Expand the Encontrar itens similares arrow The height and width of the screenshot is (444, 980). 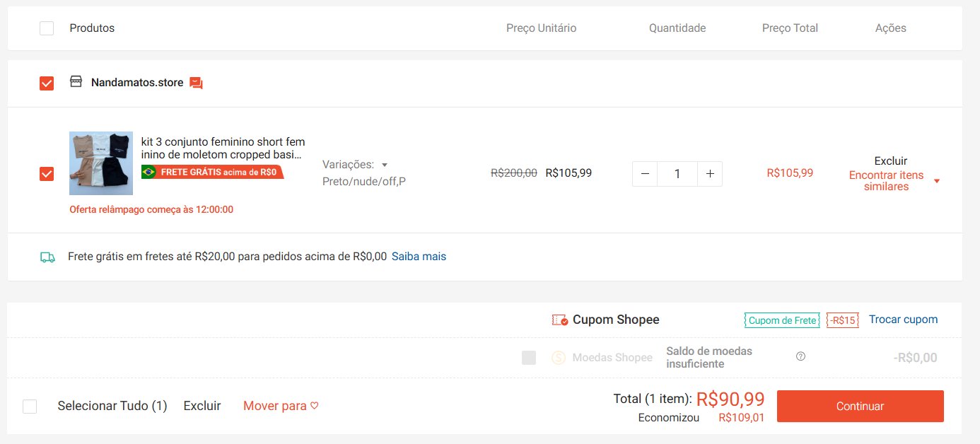937,181
